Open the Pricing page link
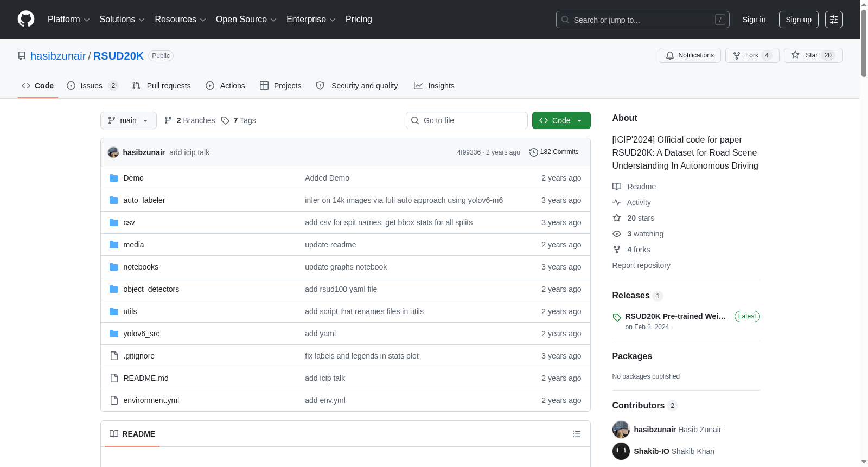The width and height of the screenshot is (868, 467). point(359,20)
